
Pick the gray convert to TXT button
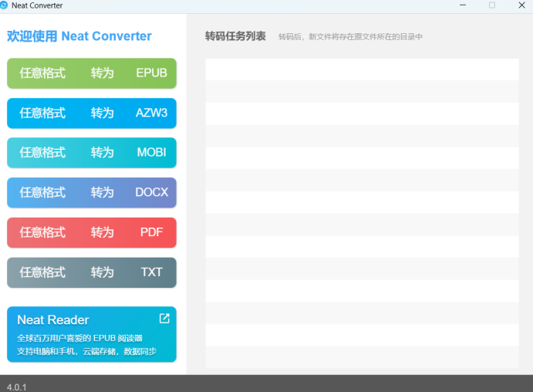coord(92,272)
